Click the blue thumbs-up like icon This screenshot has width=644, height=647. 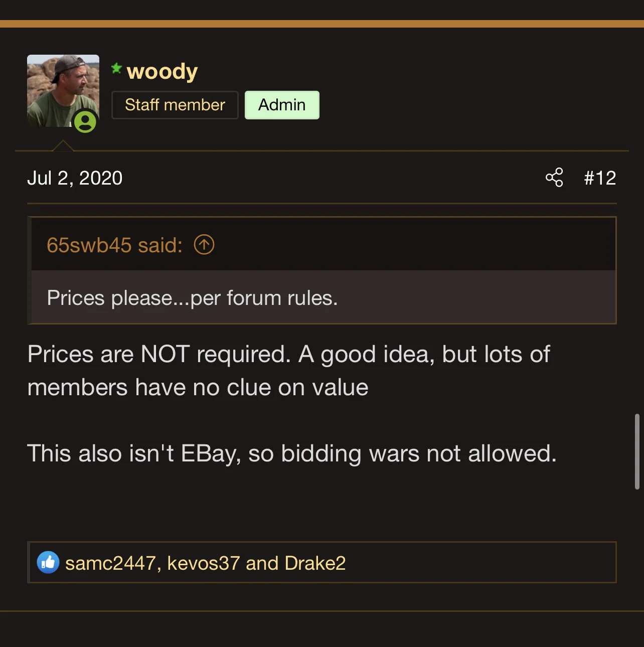(x=48, y=563)
